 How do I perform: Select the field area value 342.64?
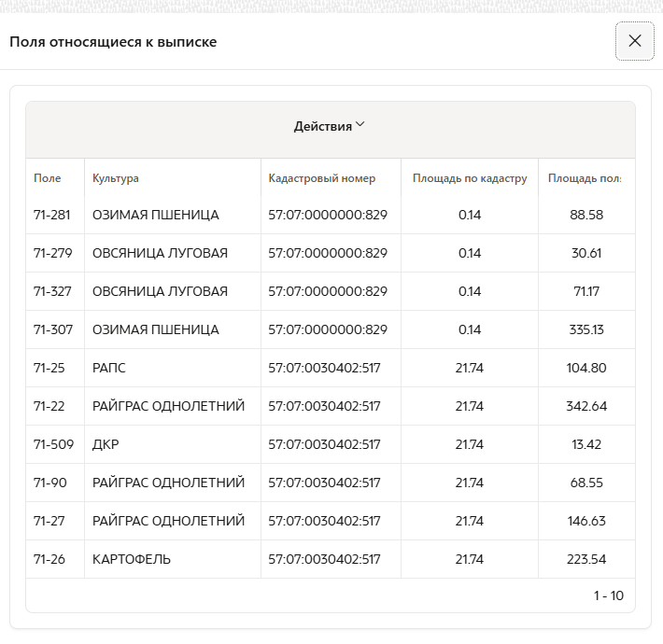coord(586,406)
